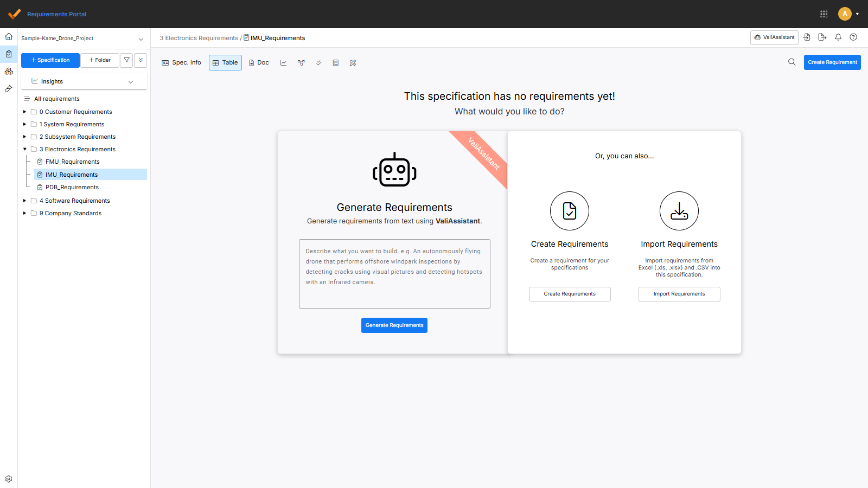Open the help question mark icon
Image resolution: width=868 pixels, height=488 pixels.
[853, 37]
